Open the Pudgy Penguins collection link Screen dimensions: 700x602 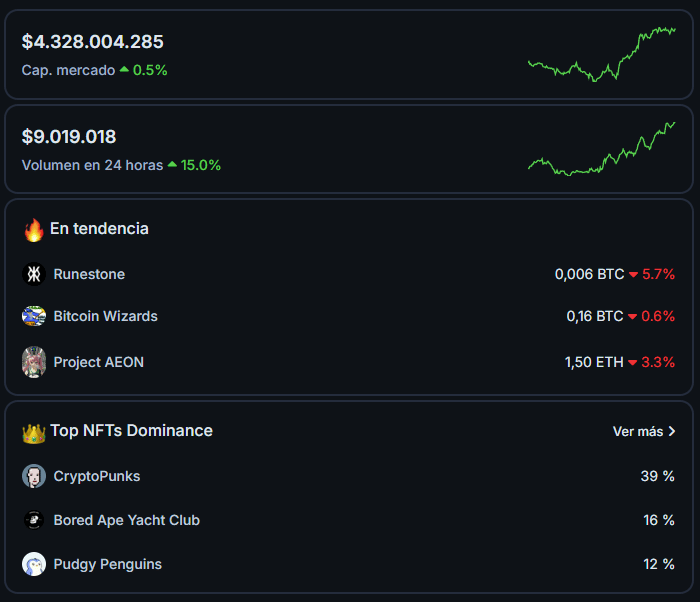pyautogui.click(x=108, y=564)
